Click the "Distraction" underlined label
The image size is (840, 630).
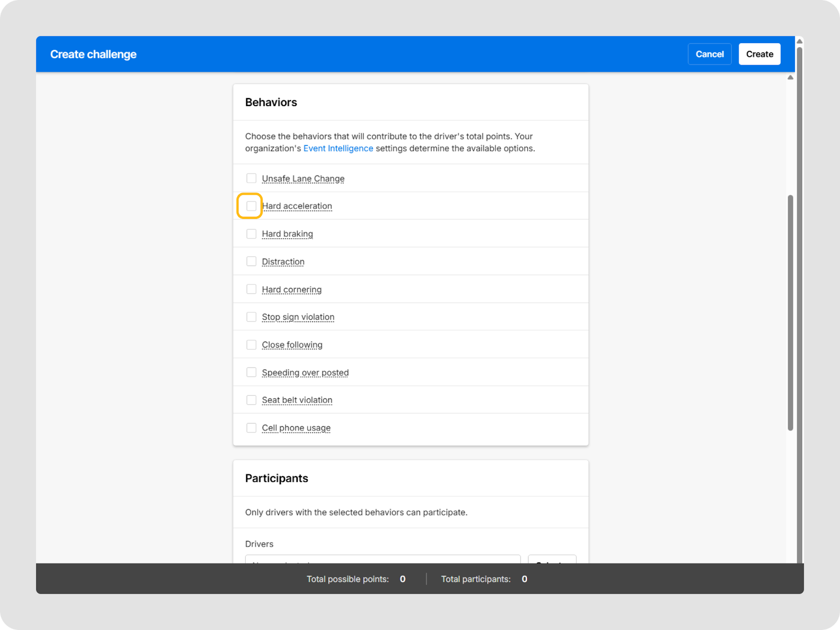[283, 261]
